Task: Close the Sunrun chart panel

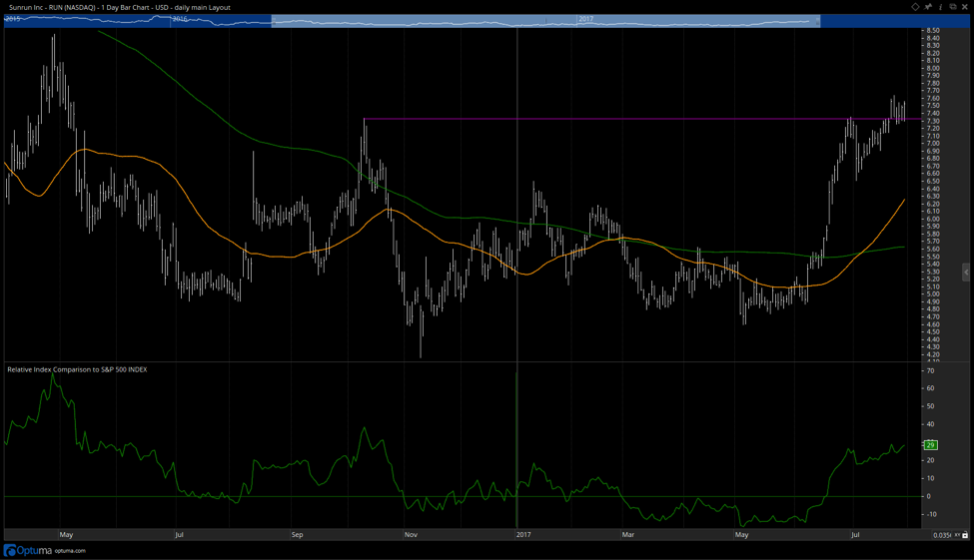Action: pyautogui.click(x=965, y=7)
